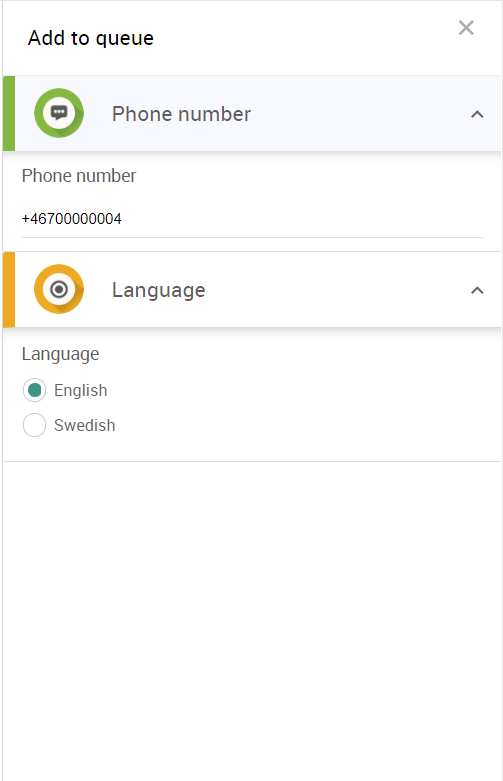Select the Swedish radio button

34,425
